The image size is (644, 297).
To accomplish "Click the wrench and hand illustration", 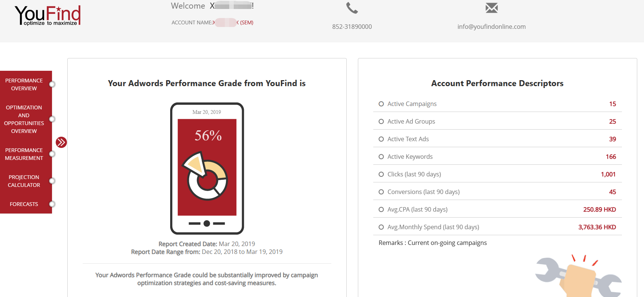I will pyautogui.click(x=579, y=276).
